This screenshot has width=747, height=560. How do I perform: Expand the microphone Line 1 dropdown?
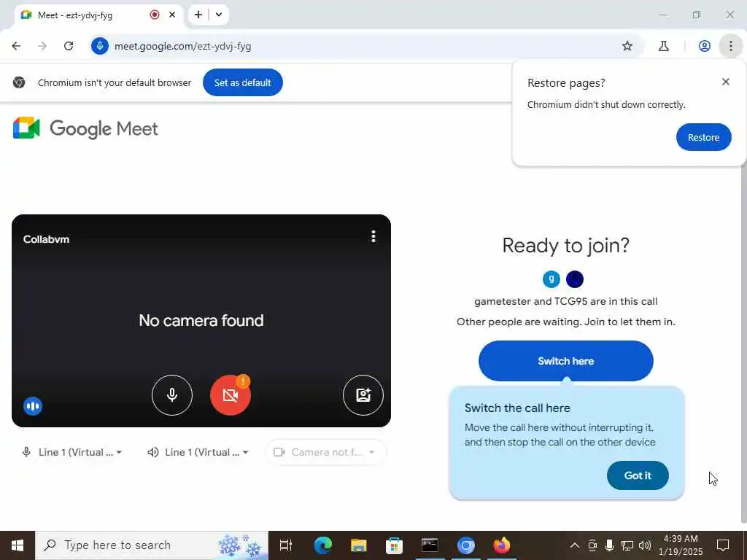(x=72, y=452)
